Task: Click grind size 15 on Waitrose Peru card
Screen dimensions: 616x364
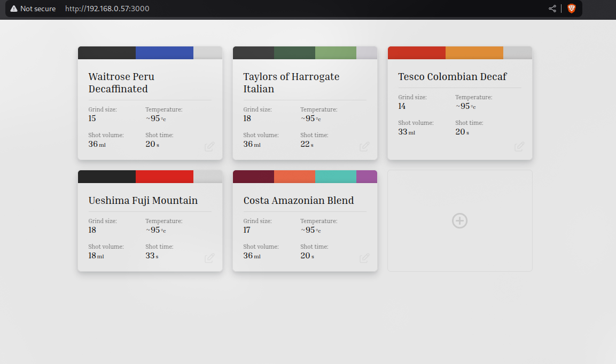Action: [x=92, y=118]
